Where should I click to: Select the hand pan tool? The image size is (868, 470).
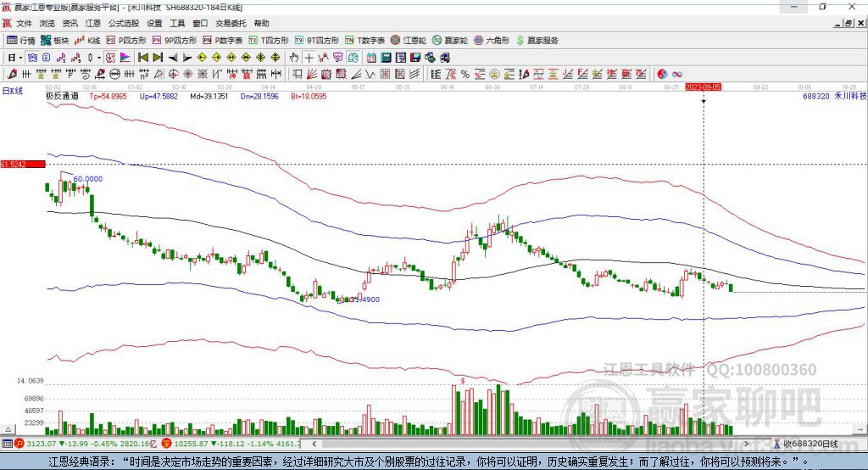pos(294,58)
